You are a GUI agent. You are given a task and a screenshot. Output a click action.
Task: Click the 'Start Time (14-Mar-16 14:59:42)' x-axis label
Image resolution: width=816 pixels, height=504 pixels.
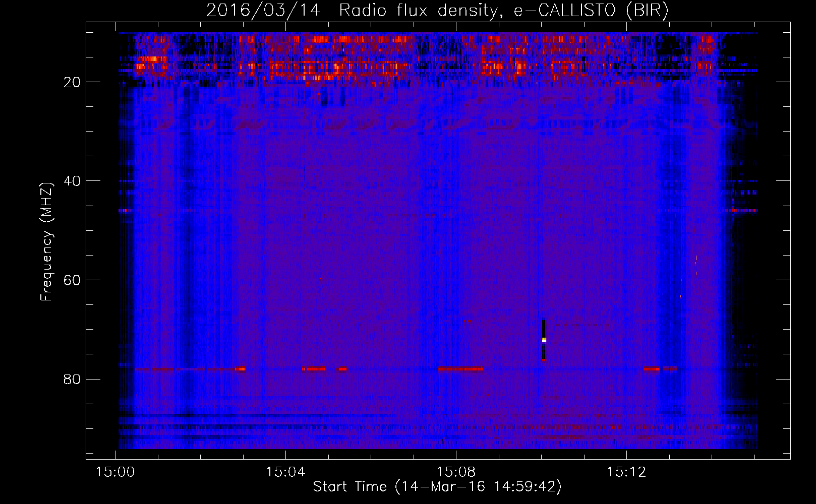pyautogui.click(x=437, y=487)
